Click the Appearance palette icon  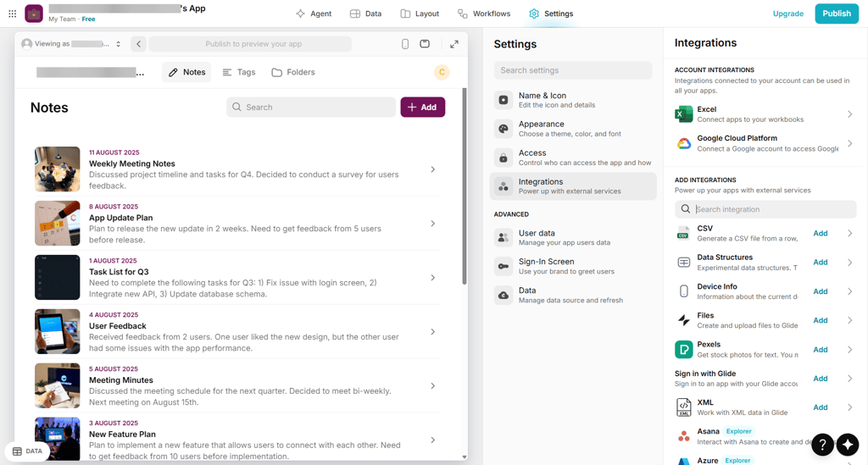[x=504, y=129]
